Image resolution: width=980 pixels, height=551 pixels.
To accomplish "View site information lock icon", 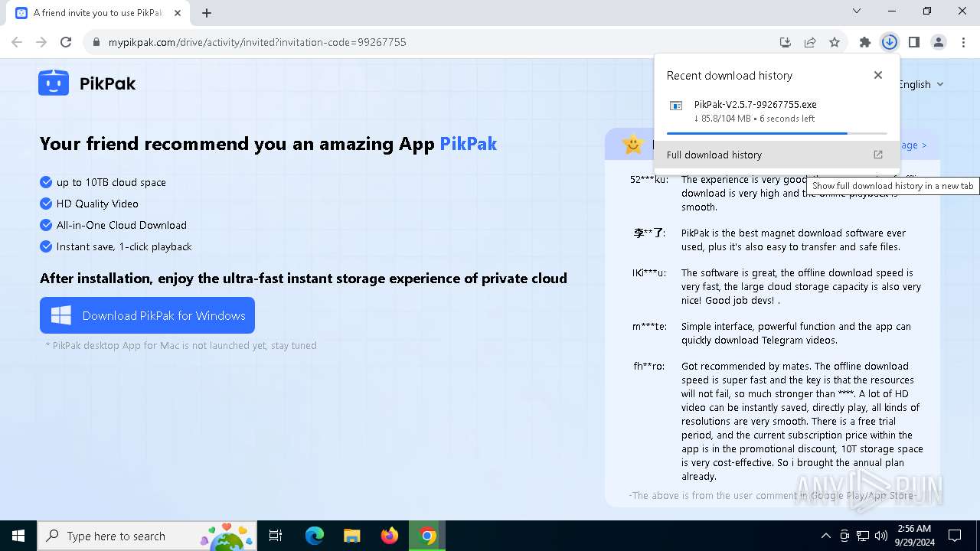I will click(96, 42).
